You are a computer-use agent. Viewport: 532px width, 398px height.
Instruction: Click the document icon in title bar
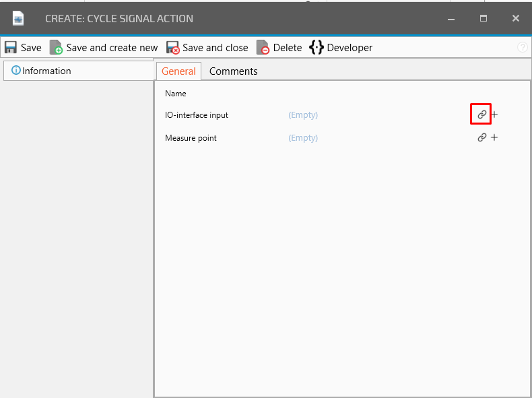point(18,19)
